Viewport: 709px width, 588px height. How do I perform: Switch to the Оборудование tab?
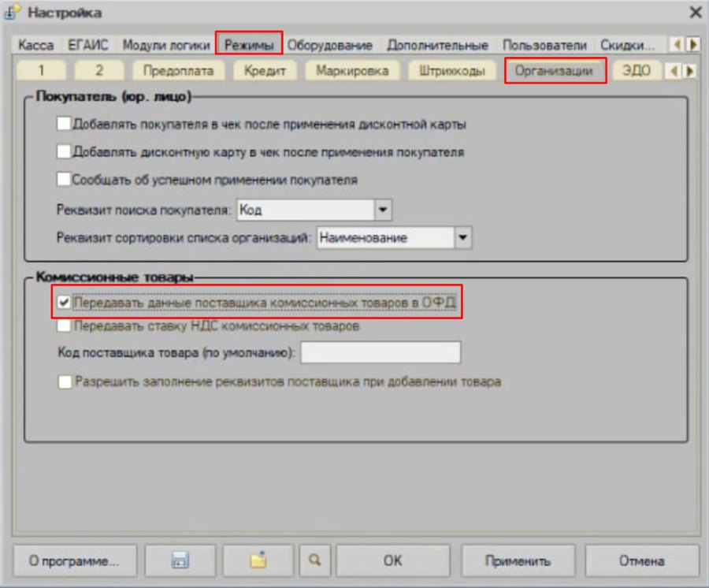(x=329, y=45)
